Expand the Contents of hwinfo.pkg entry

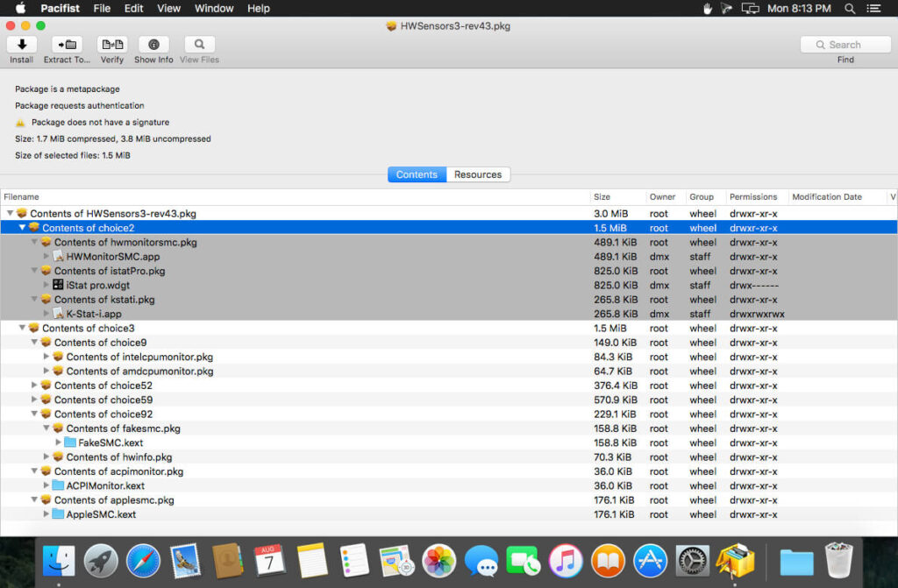tap(46, 457)
